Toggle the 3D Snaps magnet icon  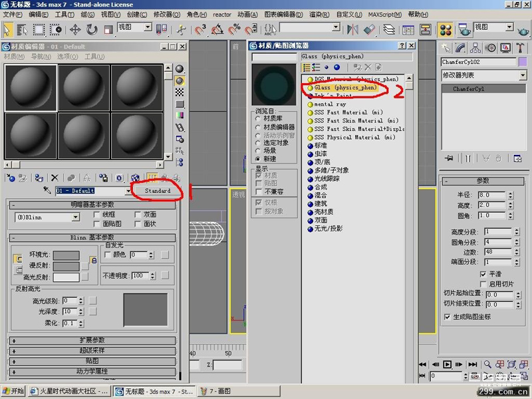point(200,30)
